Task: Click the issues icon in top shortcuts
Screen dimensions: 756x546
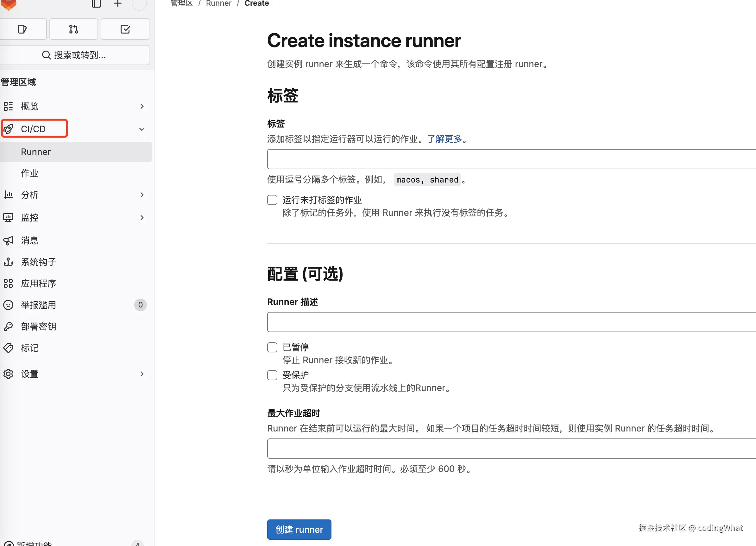Action: point(22,29)
